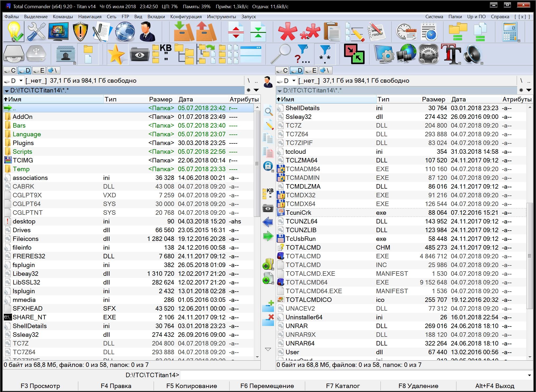Viewport: 536px width, 392px height.
Task: Select drive C button in left panel
Action: pos(10,71)
